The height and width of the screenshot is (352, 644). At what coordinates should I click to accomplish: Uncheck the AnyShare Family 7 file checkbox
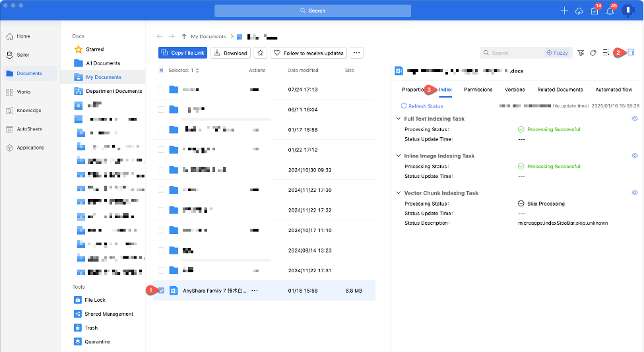pos(162,291)
